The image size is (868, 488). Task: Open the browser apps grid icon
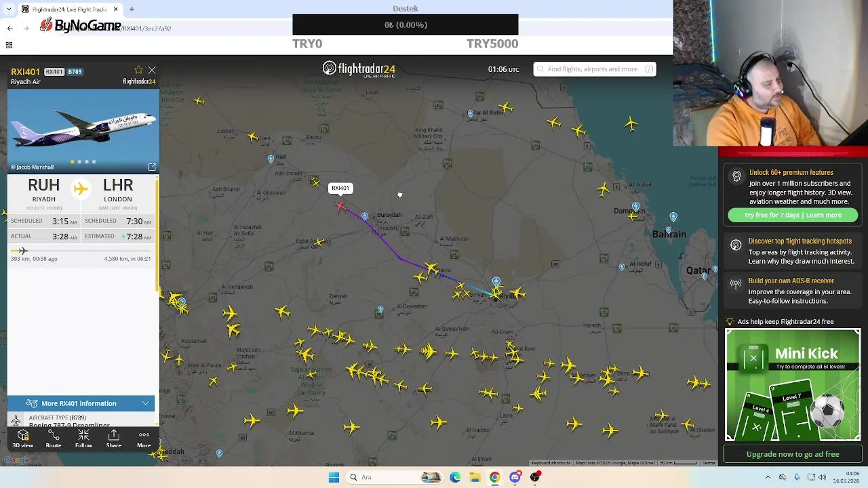click(9, 45)
